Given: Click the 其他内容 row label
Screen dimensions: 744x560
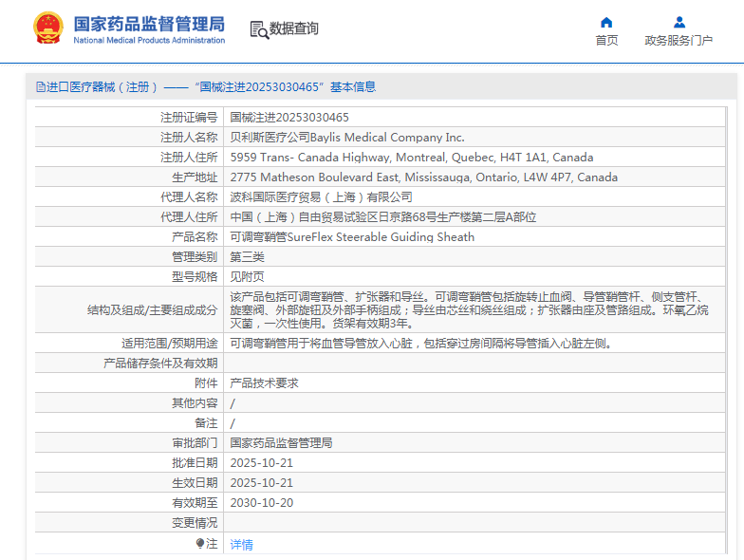Looking at the screenshot, I should pos(195,402).
